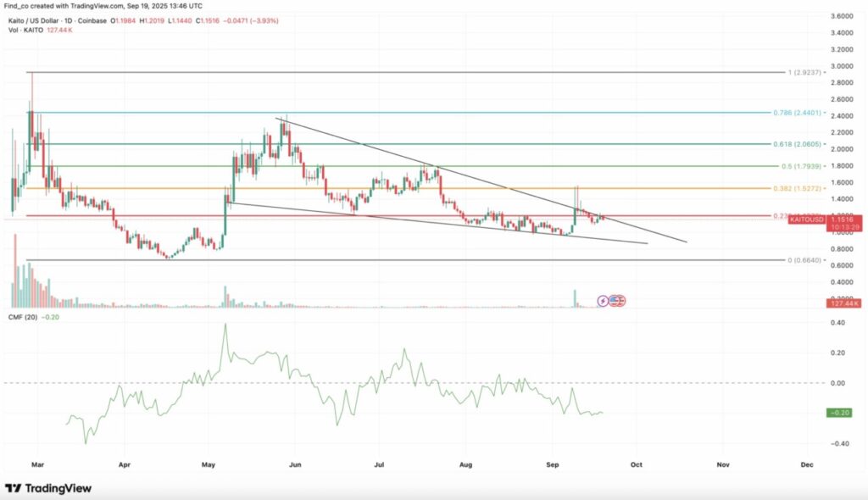868x500 pixels.
Task: Click the red 127.44K volume axis label
Action: (x=843, y=303)
